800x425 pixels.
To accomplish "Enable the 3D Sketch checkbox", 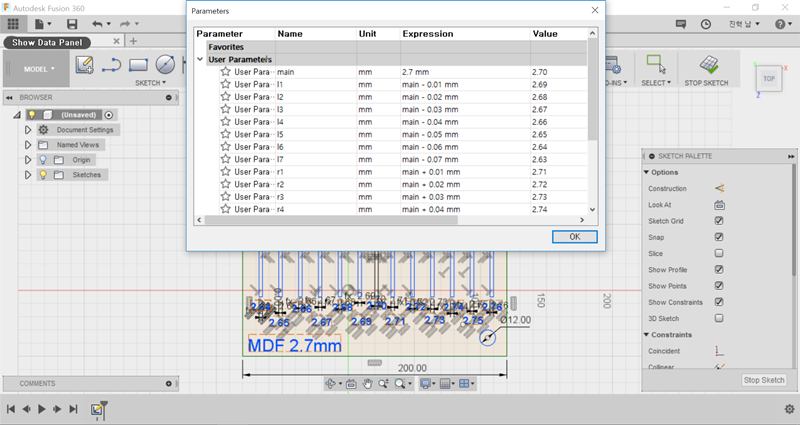I will coord(719,318).
